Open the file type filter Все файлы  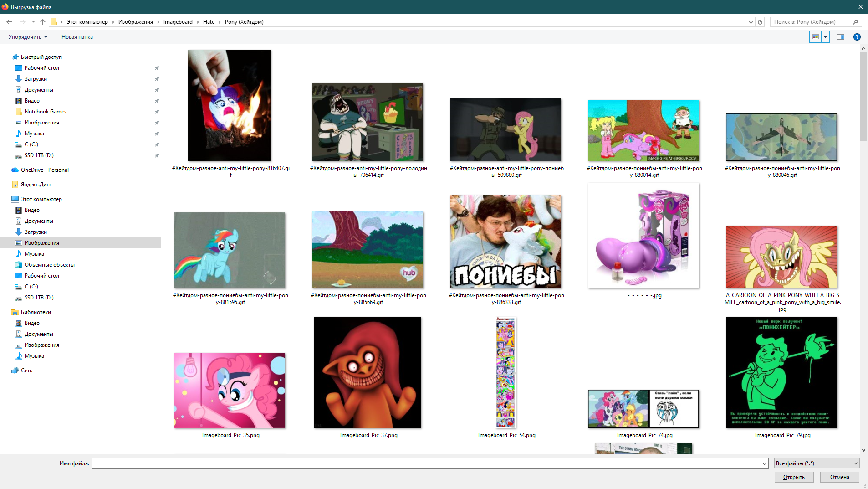point(817,463)
